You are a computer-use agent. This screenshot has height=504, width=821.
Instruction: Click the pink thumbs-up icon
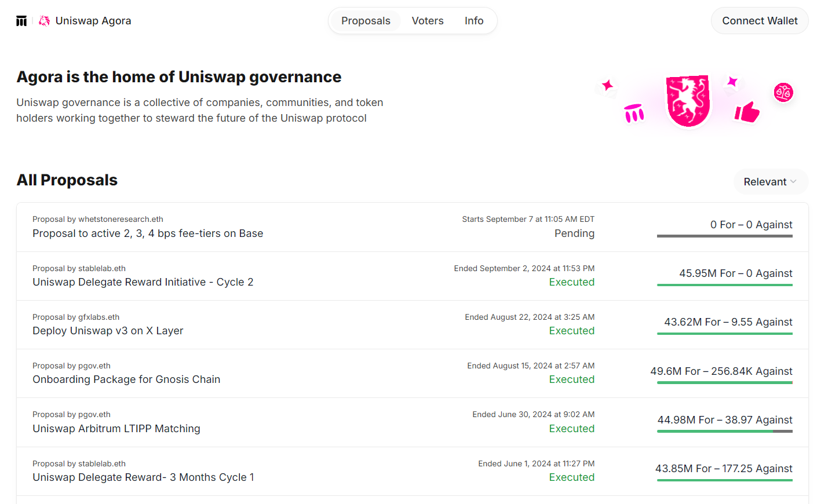click(747, 112)
